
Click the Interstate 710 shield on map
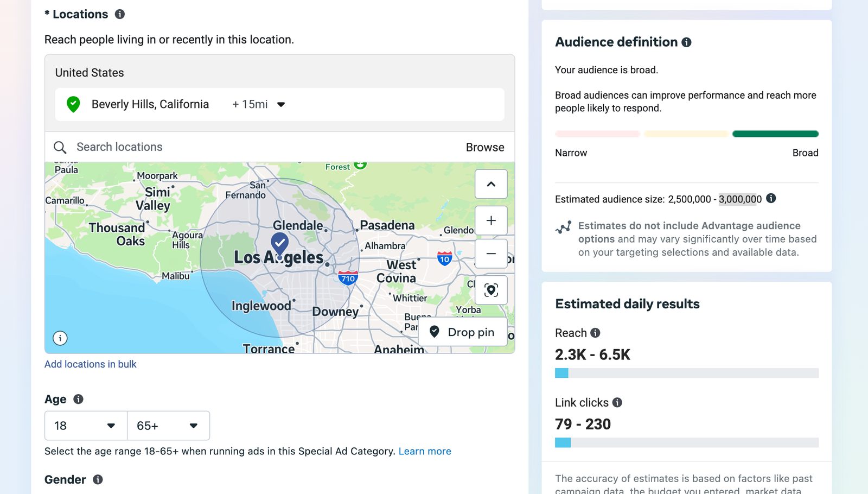coord(348,277)
